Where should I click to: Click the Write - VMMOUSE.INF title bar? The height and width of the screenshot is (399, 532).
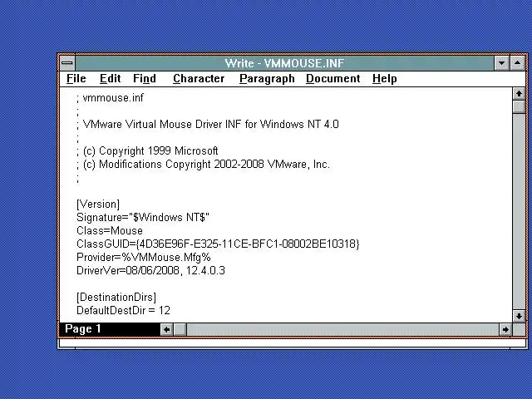point(284,63)
